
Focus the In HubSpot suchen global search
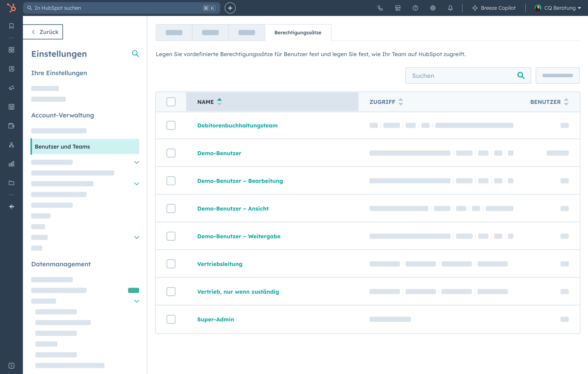point(121,8)
